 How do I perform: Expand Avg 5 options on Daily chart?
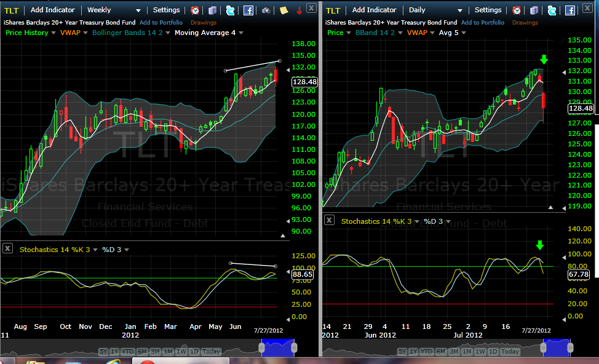click(x=463, y=33)
